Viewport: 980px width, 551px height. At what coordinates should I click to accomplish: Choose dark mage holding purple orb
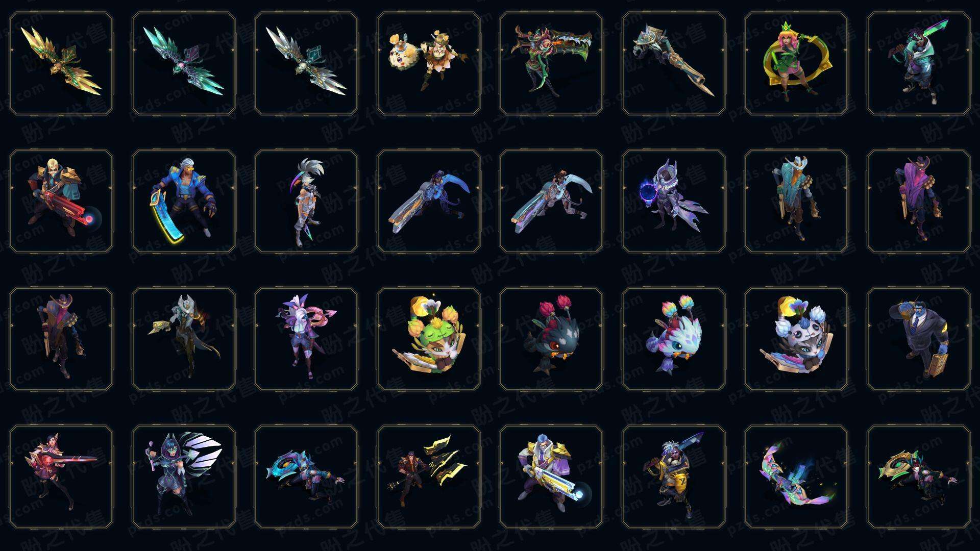[674, 201]
